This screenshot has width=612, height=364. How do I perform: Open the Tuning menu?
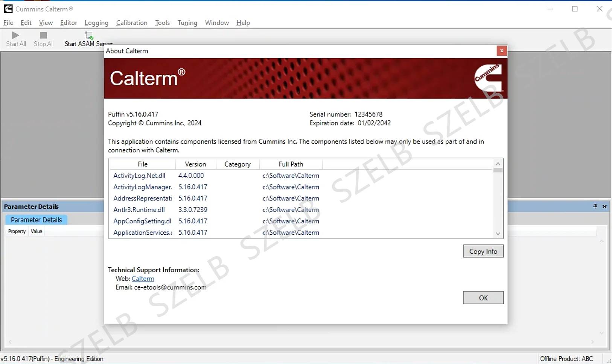187,23
